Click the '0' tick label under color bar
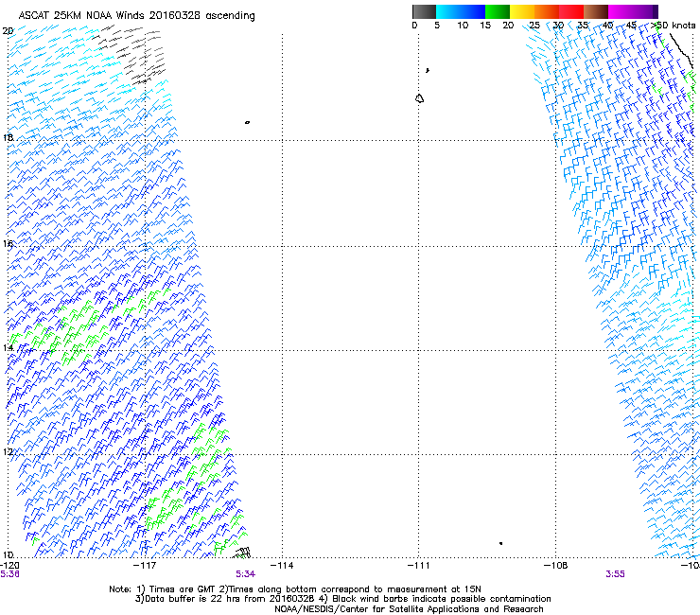This screenshot has height=615, width=700. click(414, 26)
